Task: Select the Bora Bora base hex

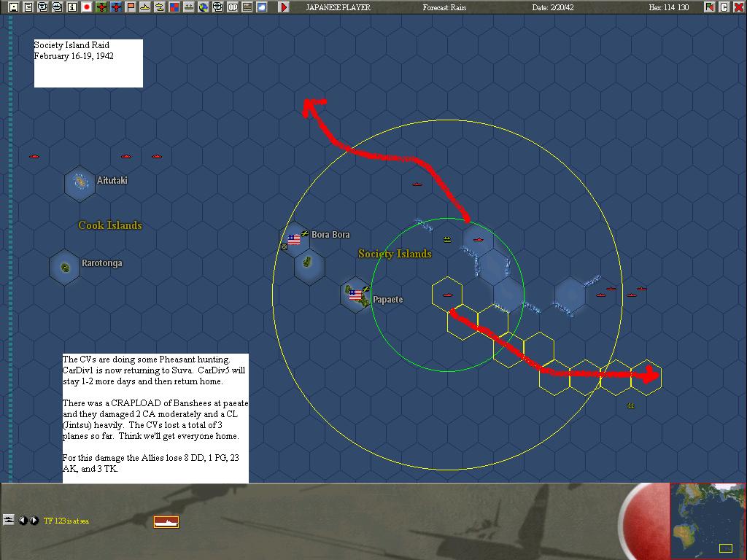Action: [x=295, y=239]
